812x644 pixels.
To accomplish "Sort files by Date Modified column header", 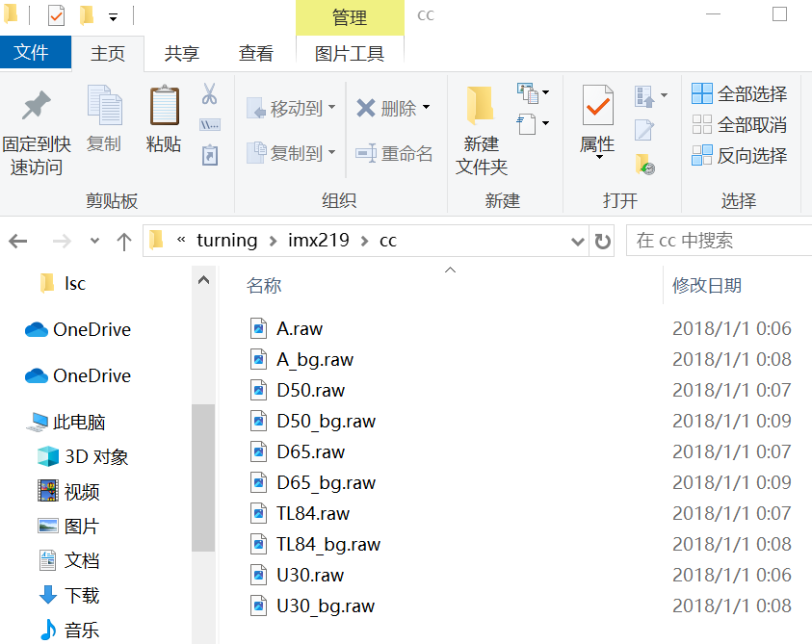I will pos(707,285).
